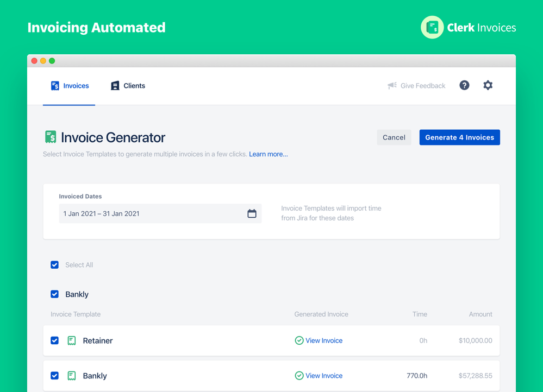
Task: View Invoice for the Bankly template
Action: coord(324,375)
